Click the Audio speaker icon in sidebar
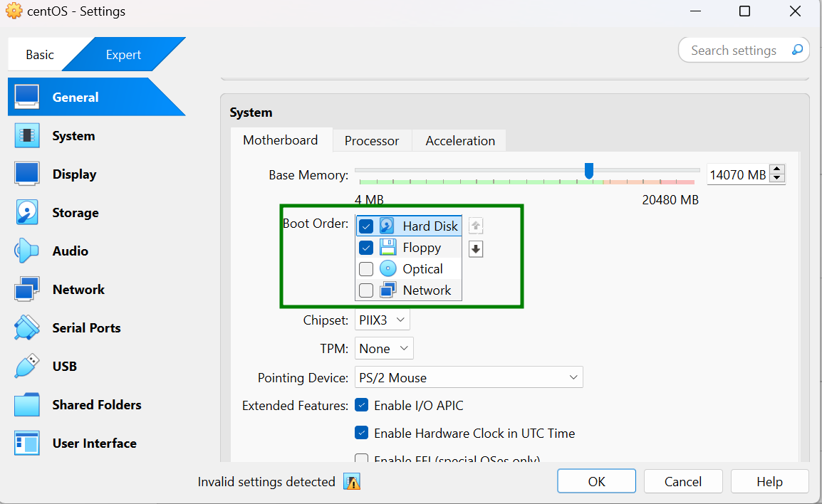Viewport: 822px width, 504px height. [27, 251]
